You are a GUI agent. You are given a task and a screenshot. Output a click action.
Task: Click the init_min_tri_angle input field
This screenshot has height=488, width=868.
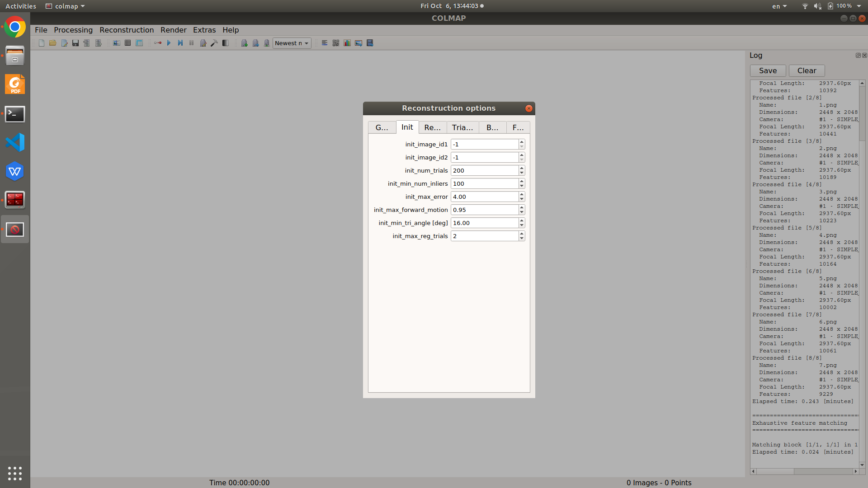(x=484, y=223)
